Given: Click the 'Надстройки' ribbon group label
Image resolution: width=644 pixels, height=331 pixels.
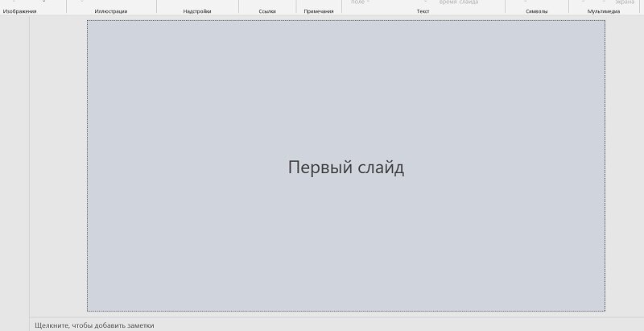Looking at the screenshot, I should point(197,11).
